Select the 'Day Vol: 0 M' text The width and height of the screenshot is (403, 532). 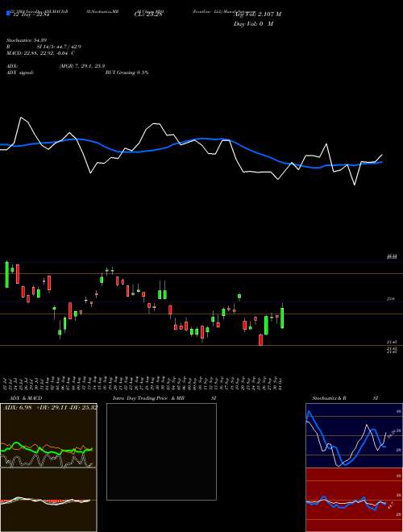tap(253, 24)
